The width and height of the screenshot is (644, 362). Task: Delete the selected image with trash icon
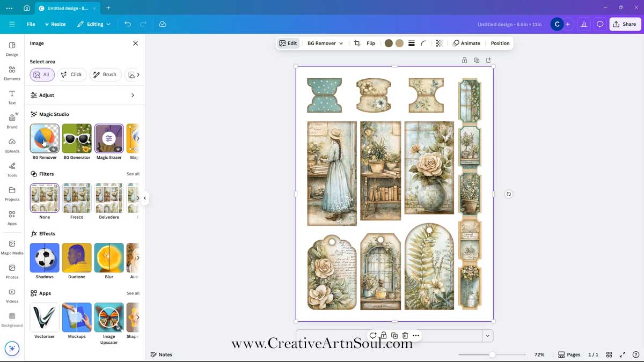click(x=405, y=336)
